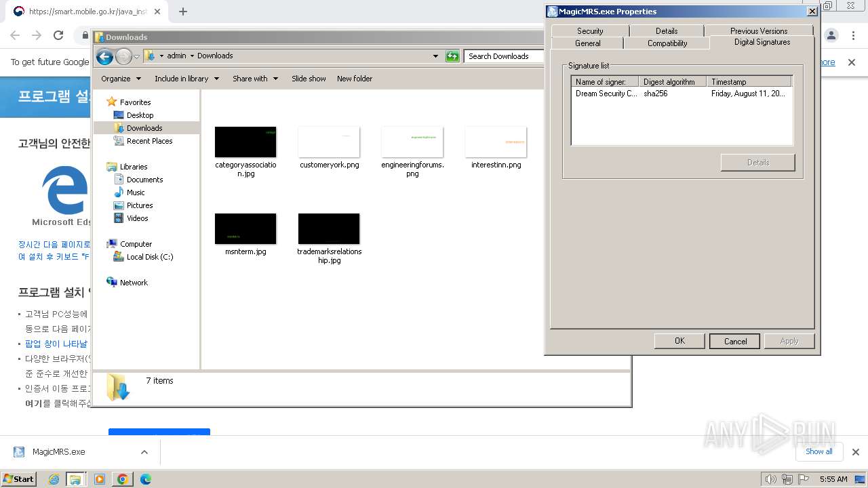This screenshot has width=868, height=488.
Task: Launch Internet Explorer from taskbar
Action: (x=54, y=479)
